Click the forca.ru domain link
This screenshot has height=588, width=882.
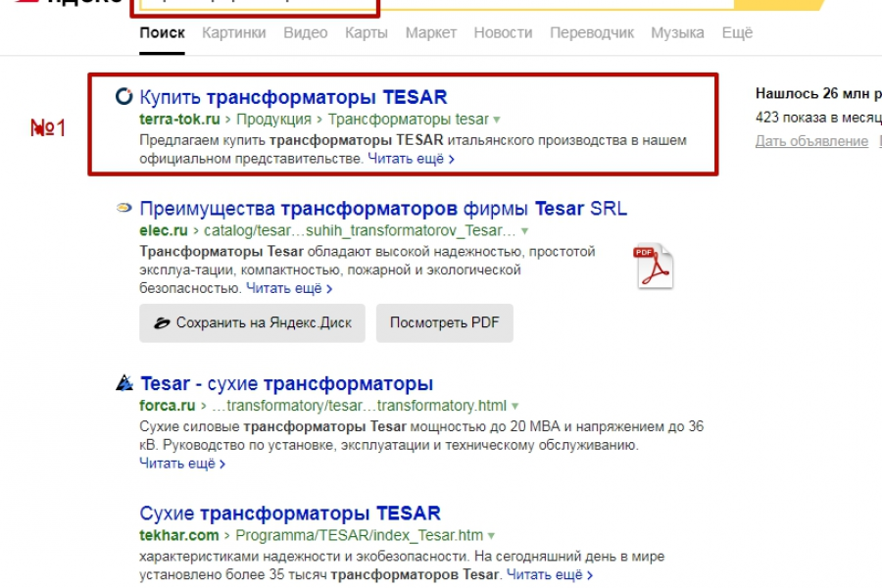(167, 406)
